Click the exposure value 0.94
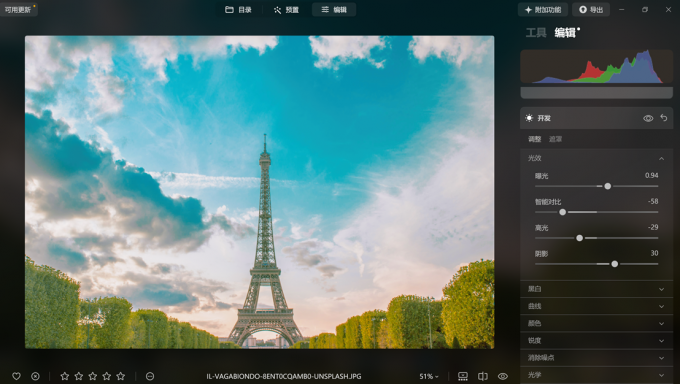Viewport: 680px width, 384px height. 651,175
